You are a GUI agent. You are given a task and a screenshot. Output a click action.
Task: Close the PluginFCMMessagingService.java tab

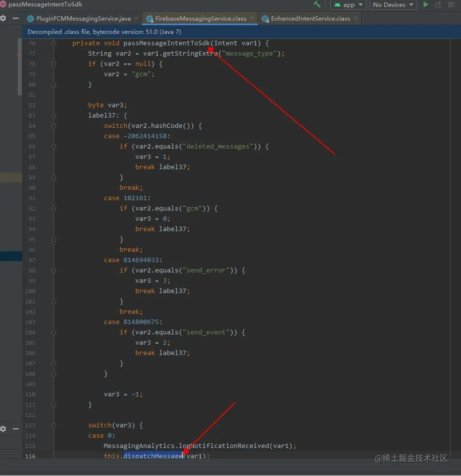point(136,19)
